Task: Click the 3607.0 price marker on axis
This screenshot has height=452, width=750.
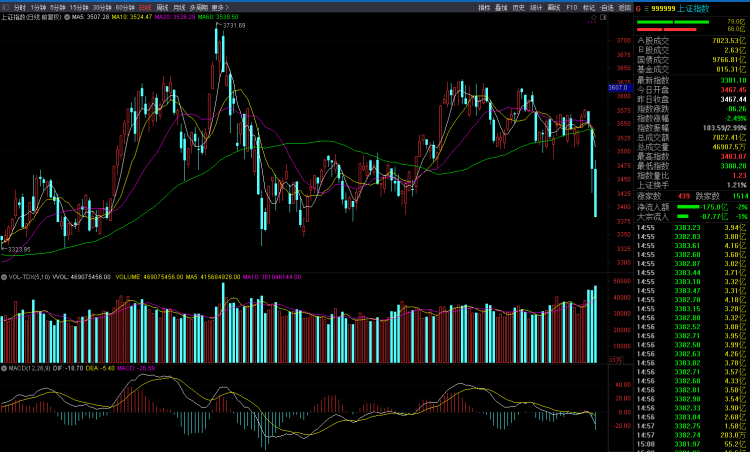Action: click(x=617, y=88)
